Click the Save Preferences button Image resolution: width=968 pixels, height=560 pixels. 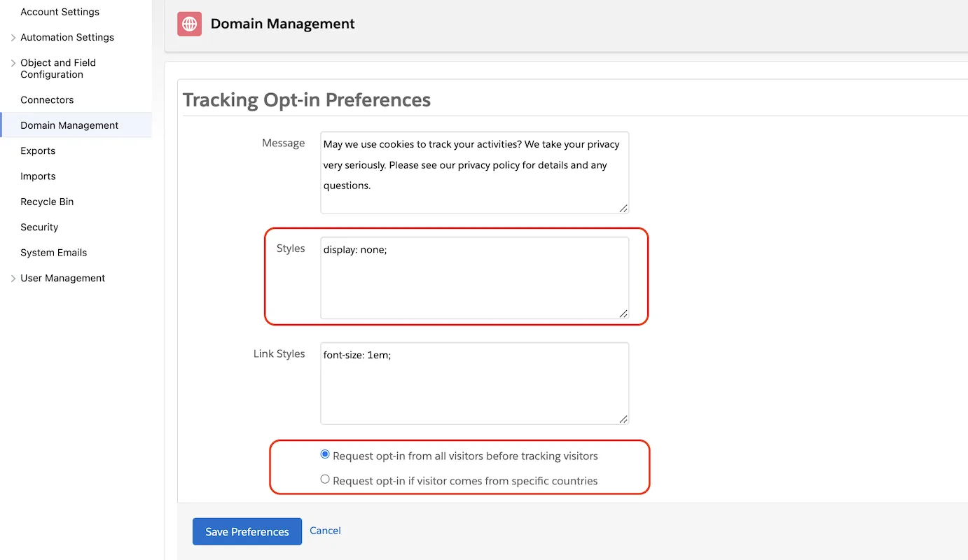247,531
